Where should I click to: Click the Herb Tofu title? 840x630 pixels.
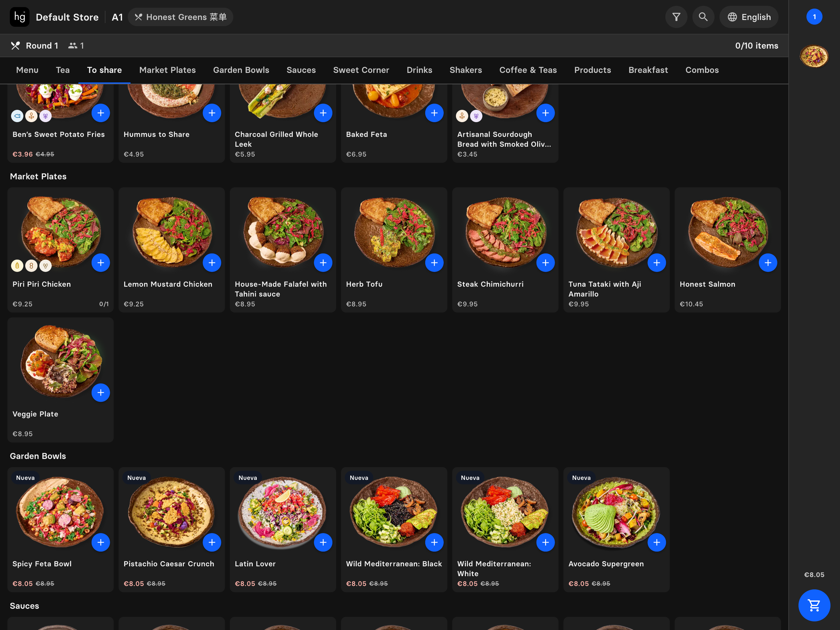pos(364,284)
